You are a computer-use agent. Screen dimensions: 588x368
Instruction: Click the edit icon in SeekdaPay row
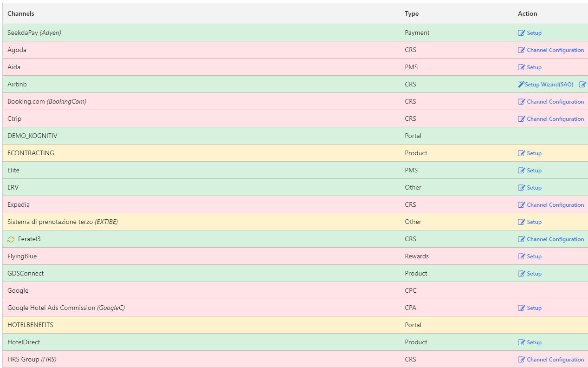tap(522, 33)
